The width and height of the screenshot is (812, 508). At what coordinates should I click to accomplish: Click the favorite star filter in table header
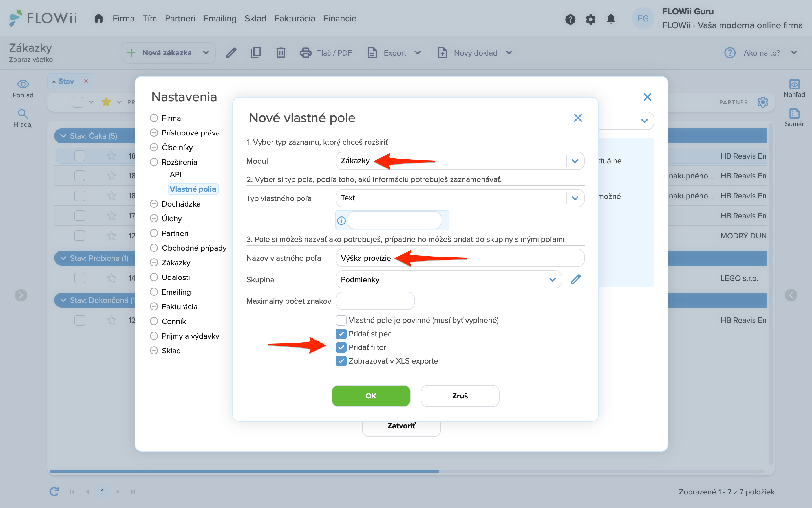pyautogui.click(x=106, y=102)
